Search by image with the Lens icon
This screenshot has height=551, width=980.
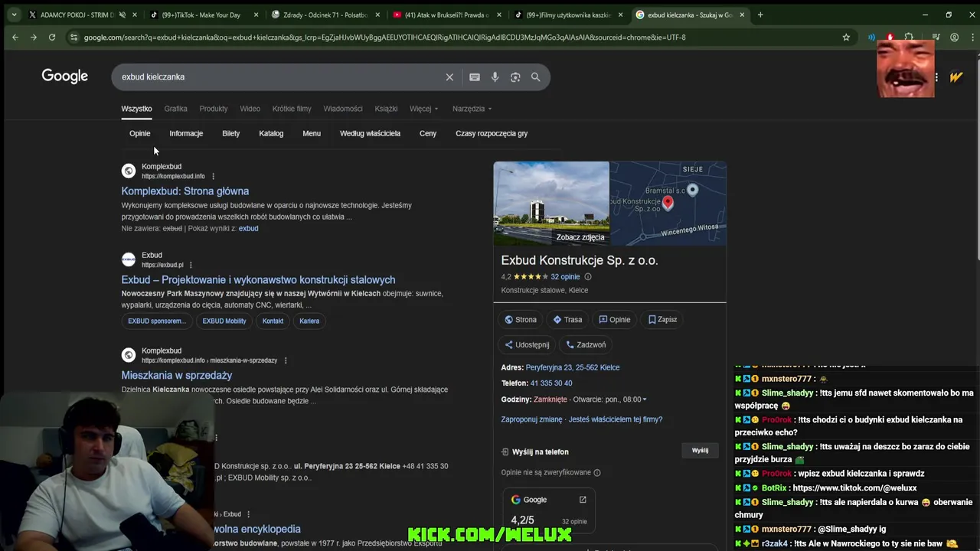click(515, 77)
